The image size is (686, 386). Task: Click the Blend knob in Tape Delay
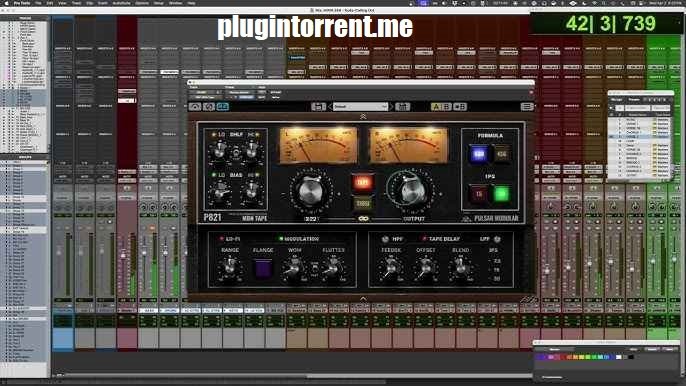(460, 267)
